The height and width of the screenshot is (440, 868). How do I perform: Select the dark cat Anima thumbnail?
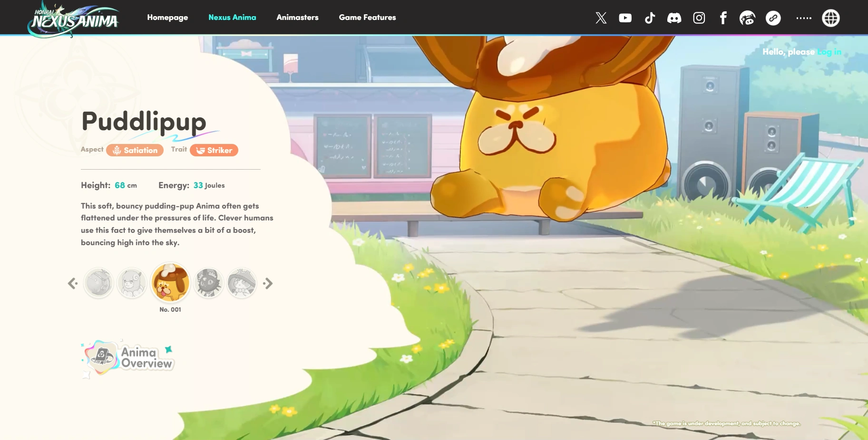click(x=208, y=283)
